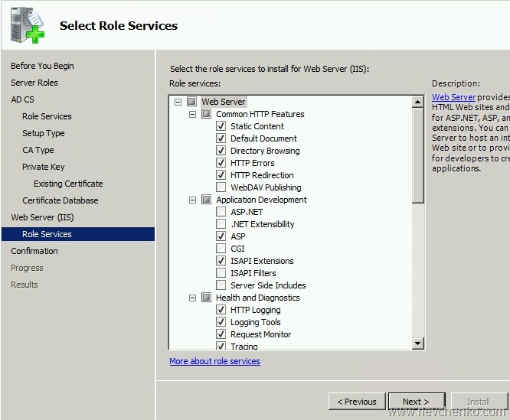Screen dimensions: 510x420
Task: Open the Web Server description link
Action: click(x=453, y=97)
